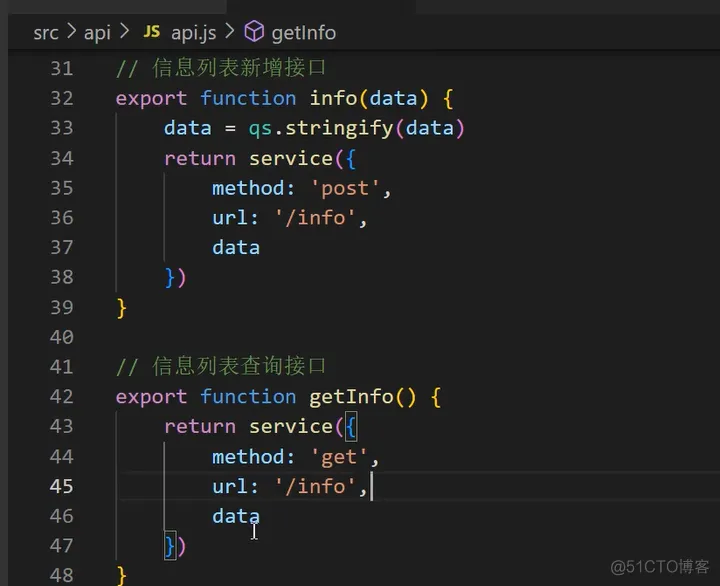Image resolution: width=720 pixels, height=586 pixels.
Task: Select the api.js breadcrumb file
Action: pyautogui.click(x=193, y=33)
